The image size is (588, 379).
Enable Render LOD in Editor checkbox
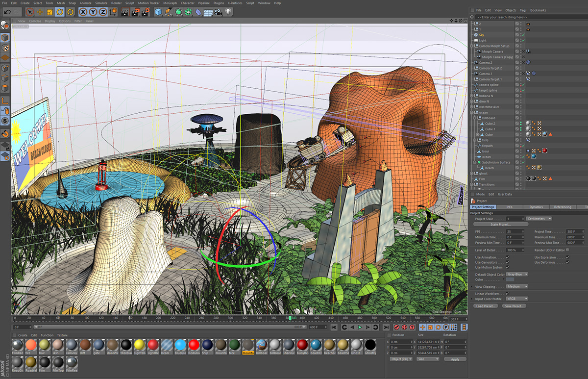(567, 250)
